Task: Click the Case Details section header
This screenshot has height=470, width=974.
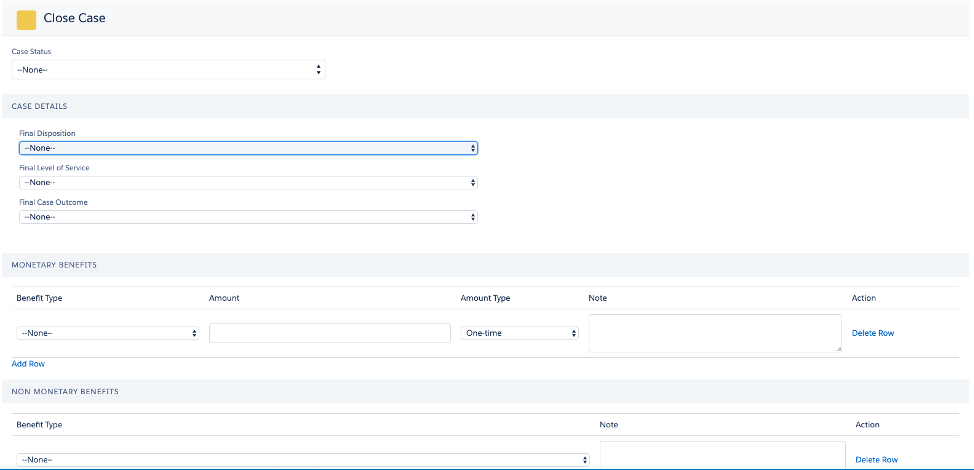Action: [39, 106]
